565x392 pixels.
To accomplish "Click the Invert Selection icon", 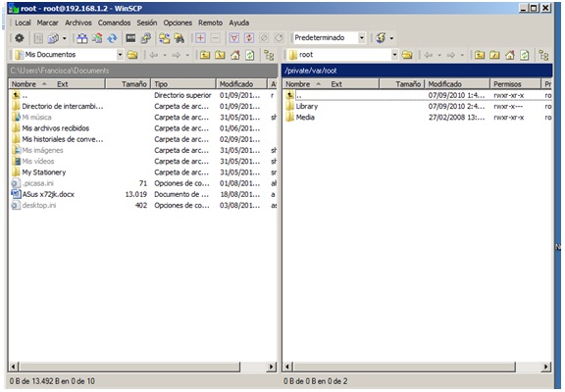I will coord(249,38).
